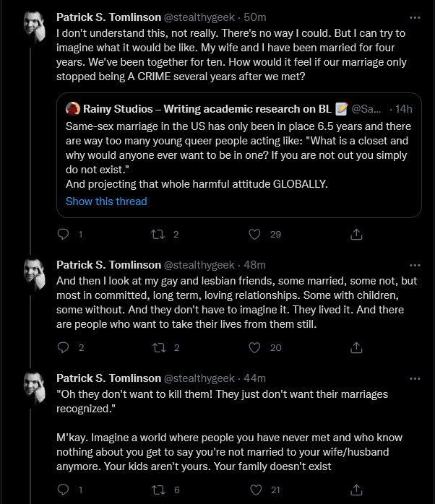Screen dimensions: 435x504
Task: Open the quoted Rainy Studios tweet
Action: click(x=239, y=155)
